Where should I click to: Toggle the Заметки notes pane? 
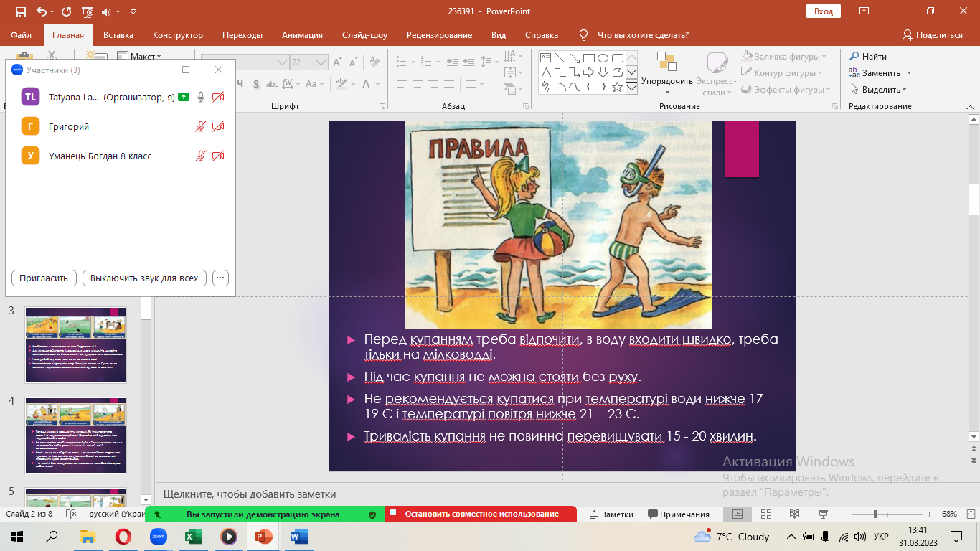pyautogui.click(x=611, y=514)
